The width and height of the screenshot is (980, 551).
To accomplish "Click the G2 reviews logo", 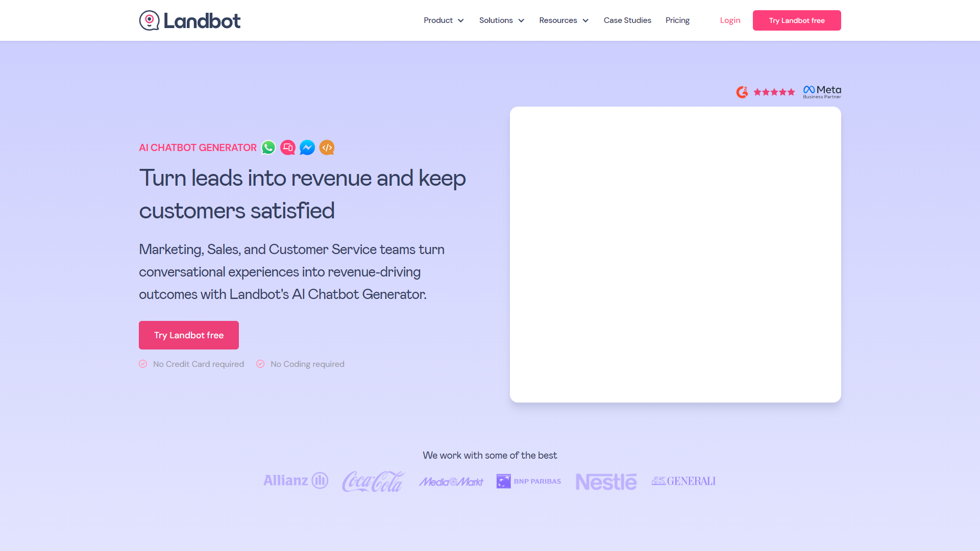I will click(x=742, y=92).
